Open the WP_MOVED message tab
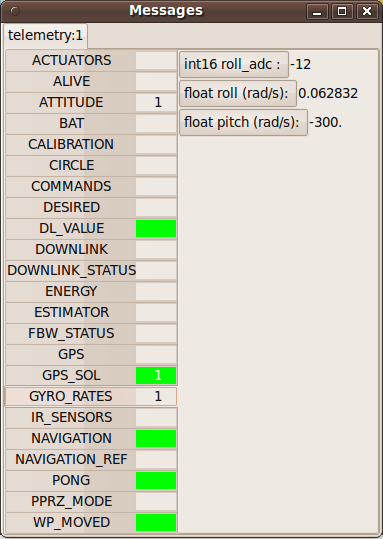The image size is (383, 539). click(91, 522)
